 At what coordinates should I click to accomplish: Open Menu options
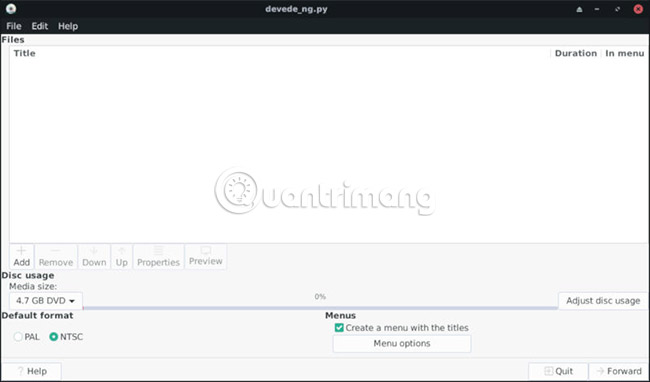[402, 343]
